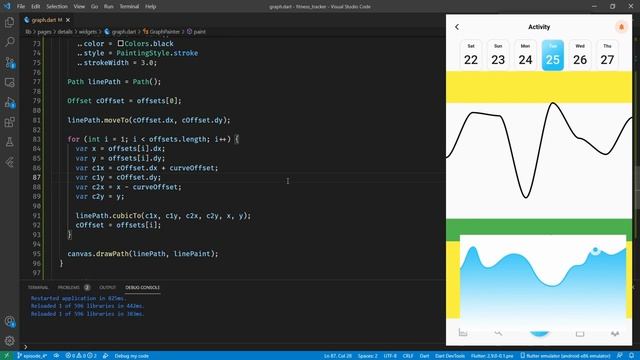640x360 pixels.
Task: Click the 'details' breadcrumb segment
Action: (x=65, y=32)
